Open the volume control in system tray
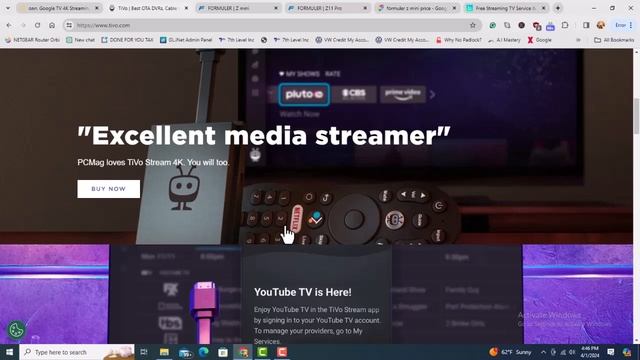640x360 pixels. 573,352
